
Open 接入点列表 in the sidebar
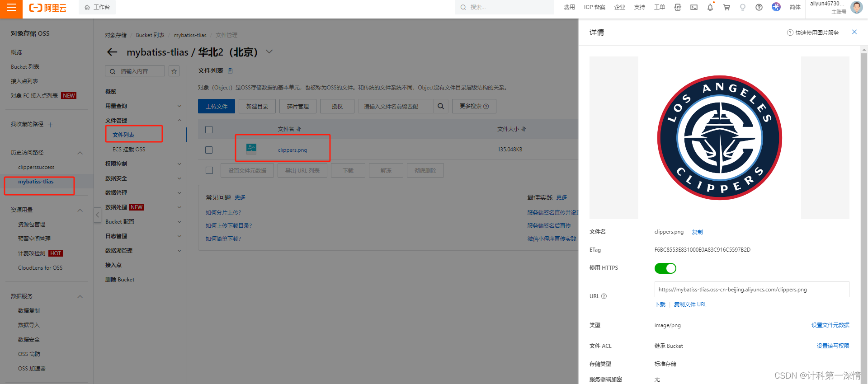tap(24, 81)
